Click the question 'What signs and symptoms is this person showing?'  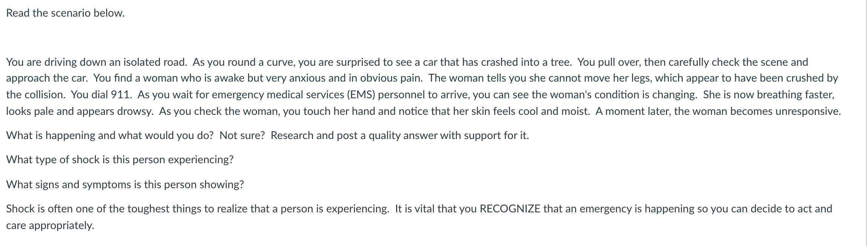125,184
